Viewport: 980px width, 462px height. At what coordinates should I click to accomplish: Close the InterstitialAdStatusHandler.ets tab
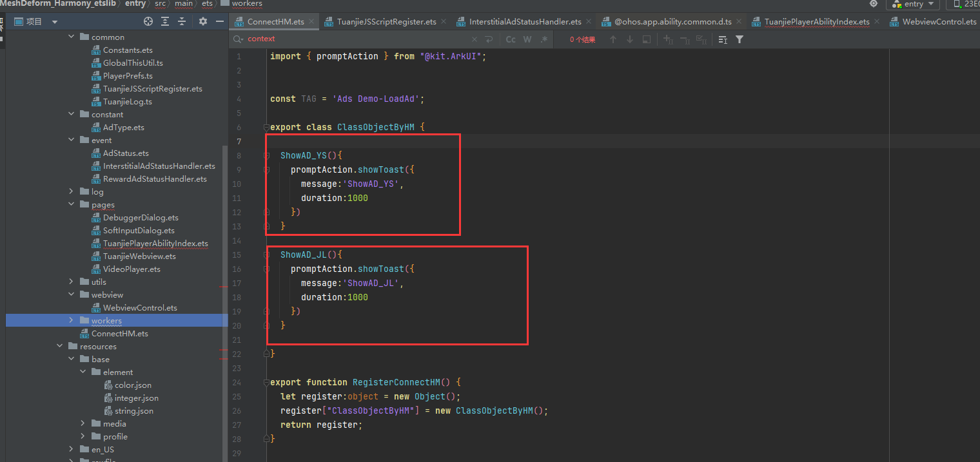click(x=589, y=21)
